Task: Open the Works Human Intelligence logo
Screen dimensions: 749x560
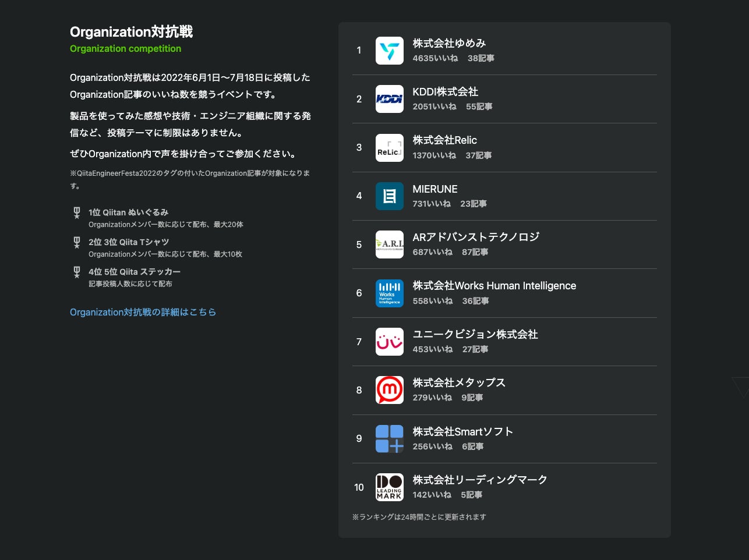Action: pos(389,293)
